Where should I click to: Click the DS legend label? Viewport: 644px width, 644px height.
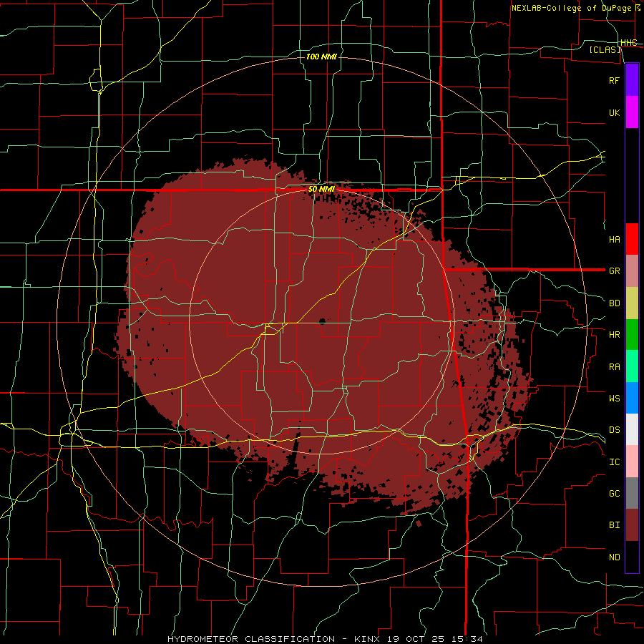[x=614, y=430]
